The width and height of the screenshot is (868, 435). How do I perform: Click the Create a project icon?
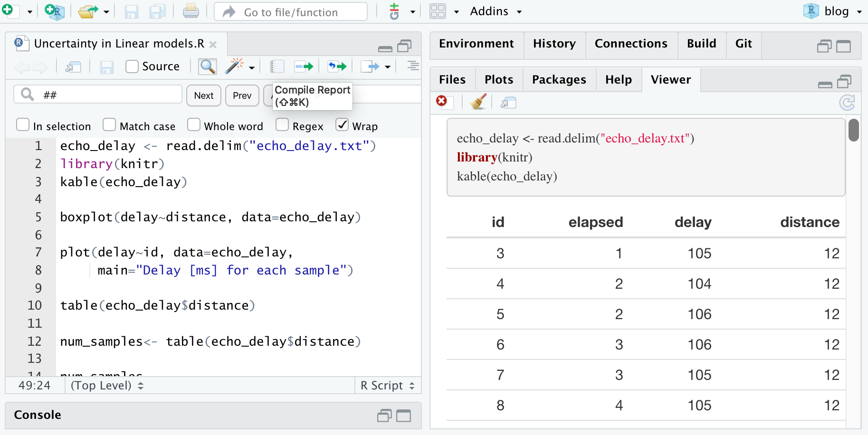[55, 11]
